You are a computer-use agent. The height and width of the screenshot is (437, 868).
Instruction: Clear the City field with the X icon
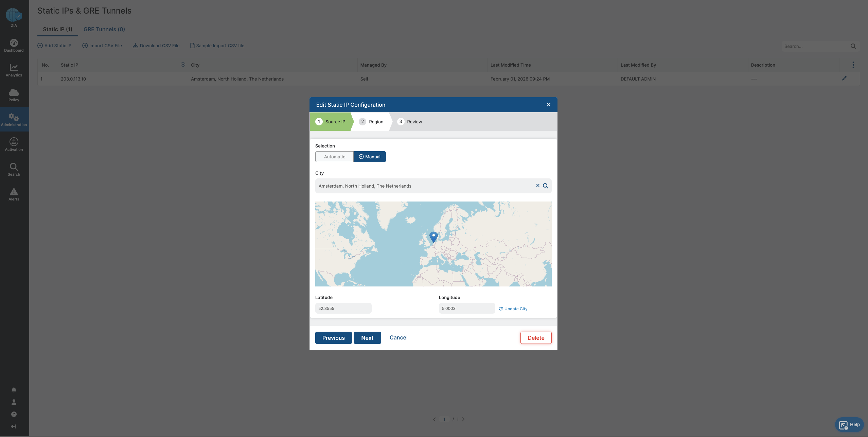pos(538,186)
